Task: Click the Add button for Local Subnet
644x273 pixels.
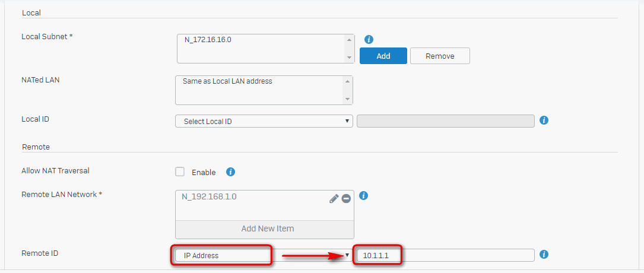Action: (x=383, y=56)
